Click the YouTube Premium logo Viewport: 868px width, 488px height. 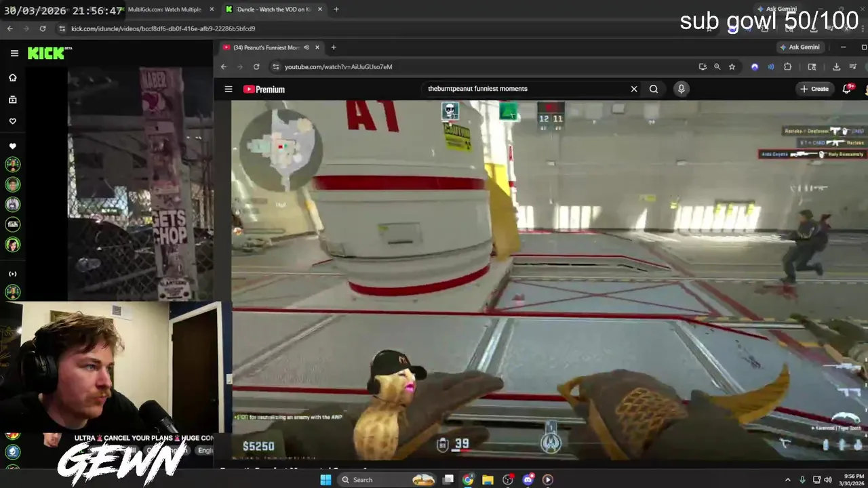point(264,89)
